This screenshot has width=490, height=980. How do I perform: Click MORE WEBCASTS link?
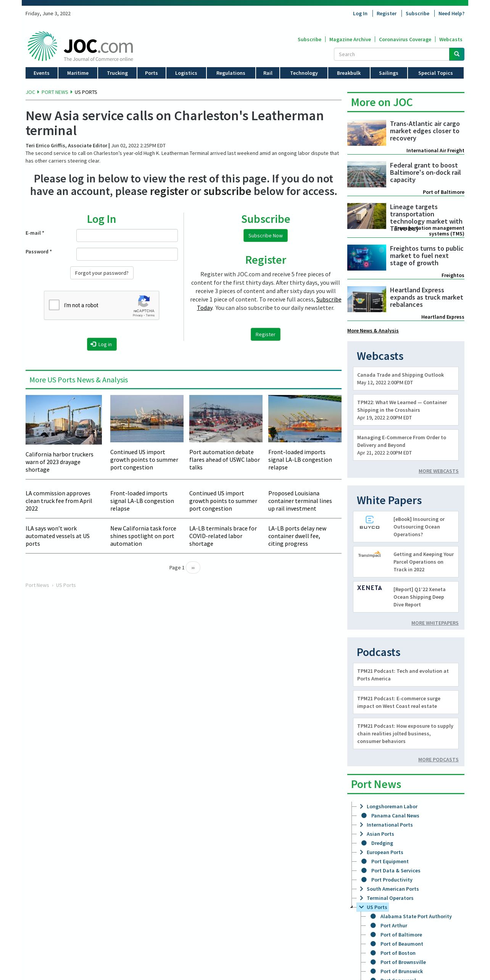click(x=438, y=471)
